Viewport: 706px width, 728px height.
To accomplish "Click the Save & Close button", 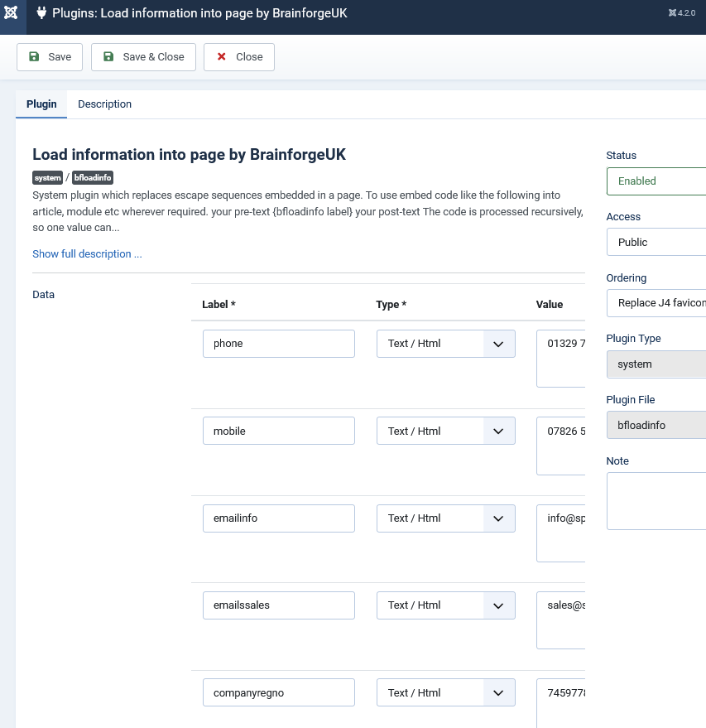I will pyautogui.click(x=143, y=57).
